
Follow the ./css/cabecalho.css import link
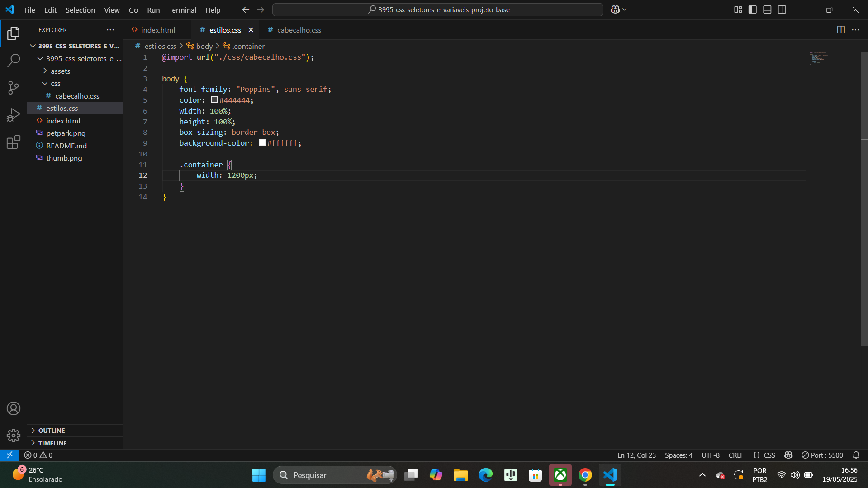tap(260, 57)
